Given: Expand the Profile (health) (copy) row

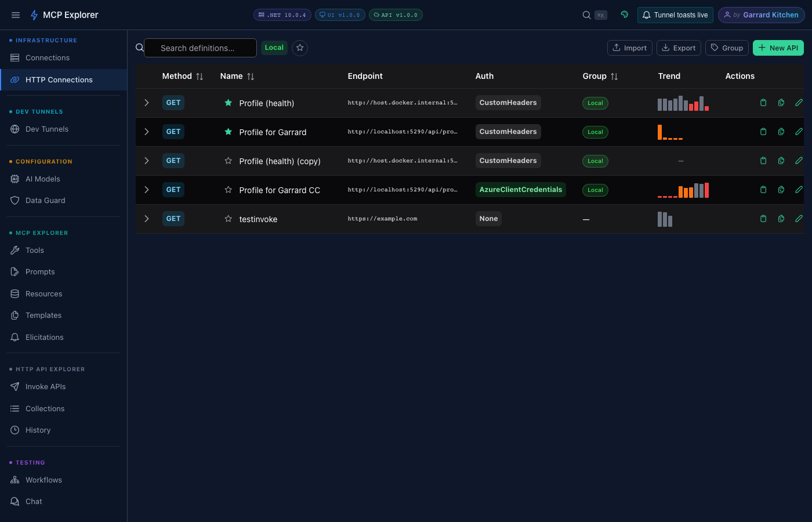Looking at the screenshot, I should point(147,161).
